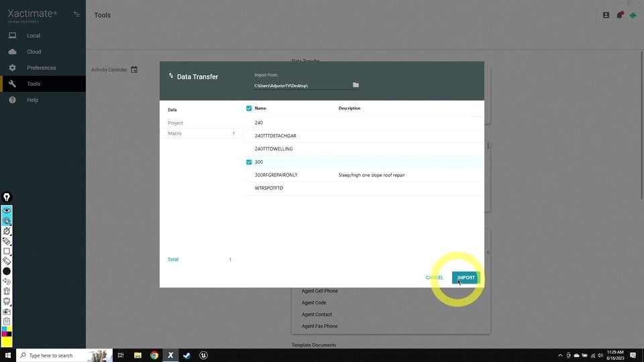Pick the yellow color swatch
Viewport: 644px width, 362px height.
[7, 342]
